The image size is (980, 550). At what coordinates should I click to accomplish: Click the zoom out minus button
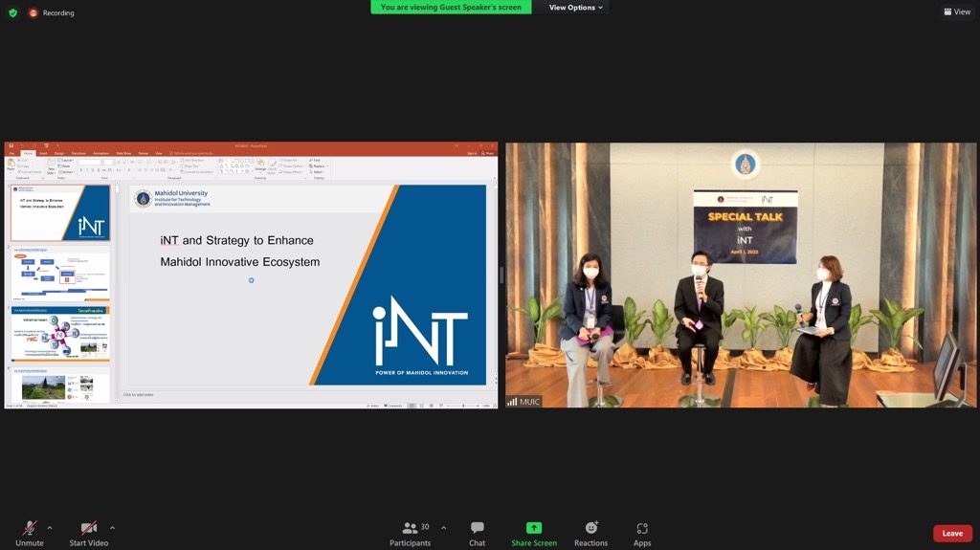coord(448,406)
